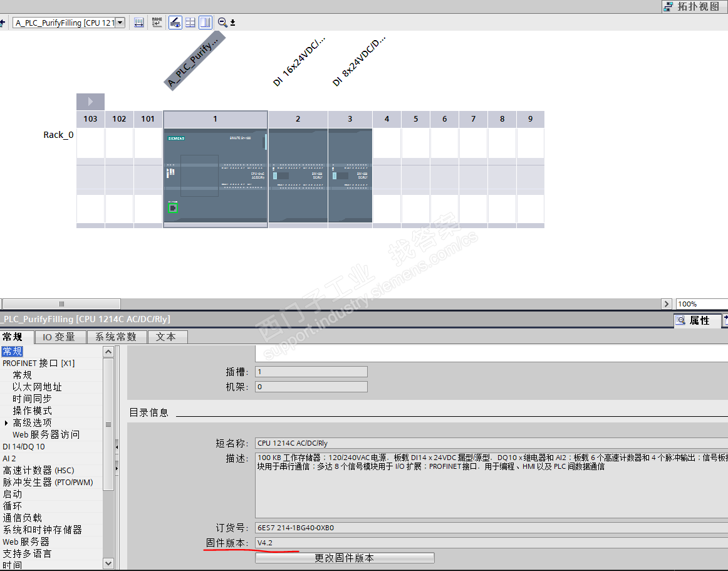
Task: Select 循环 in navigation tree
Action: (12, 506)
